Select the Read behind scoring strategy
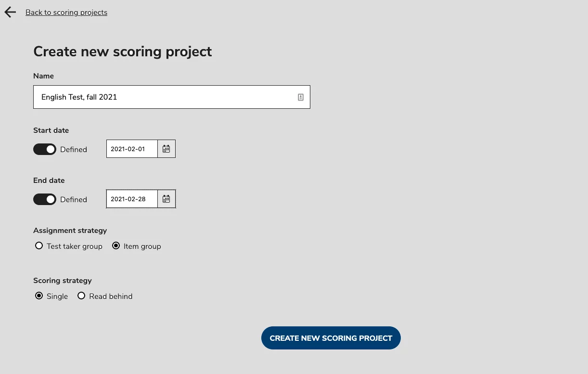This screenshot has height=374, width=588. (81, 296)
